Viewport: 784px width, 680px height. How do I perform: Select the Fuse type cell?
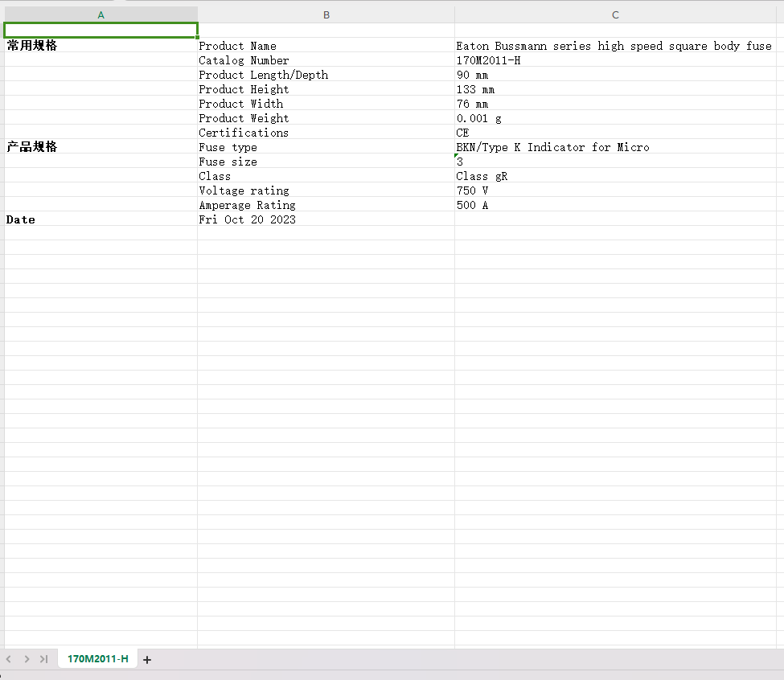326,147
